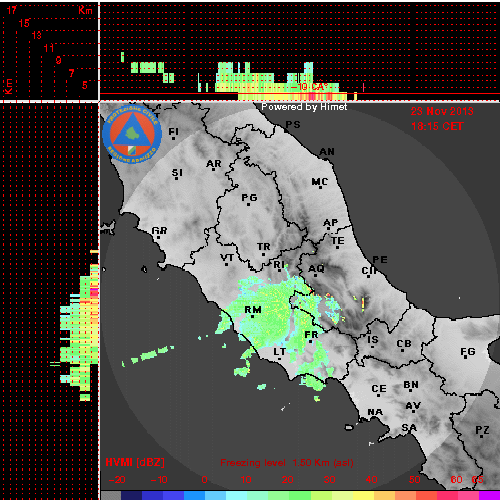Screen dimensions: 500x500
Task: Click the '15' height scale value
Action: (24, 23)
